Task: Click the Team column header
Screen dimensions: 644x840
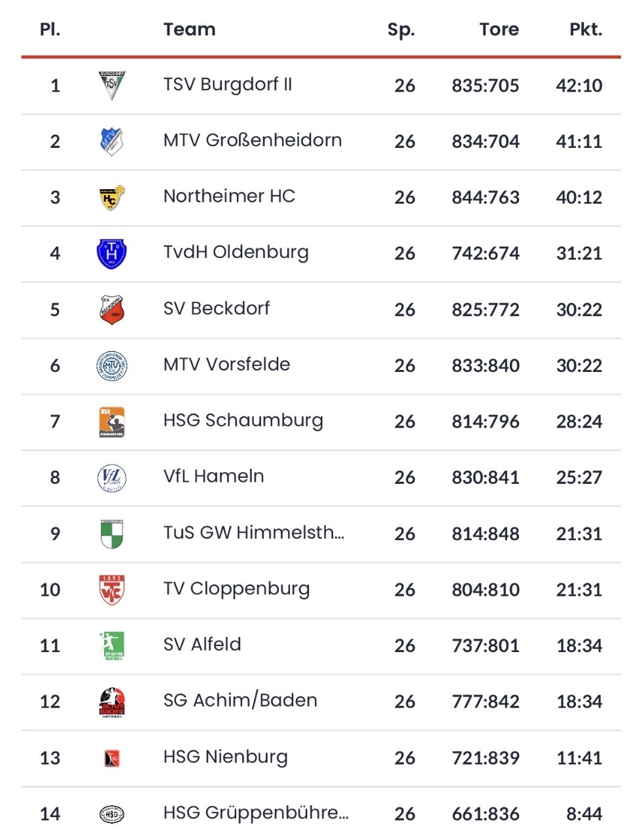Action: tap(189, 29)
